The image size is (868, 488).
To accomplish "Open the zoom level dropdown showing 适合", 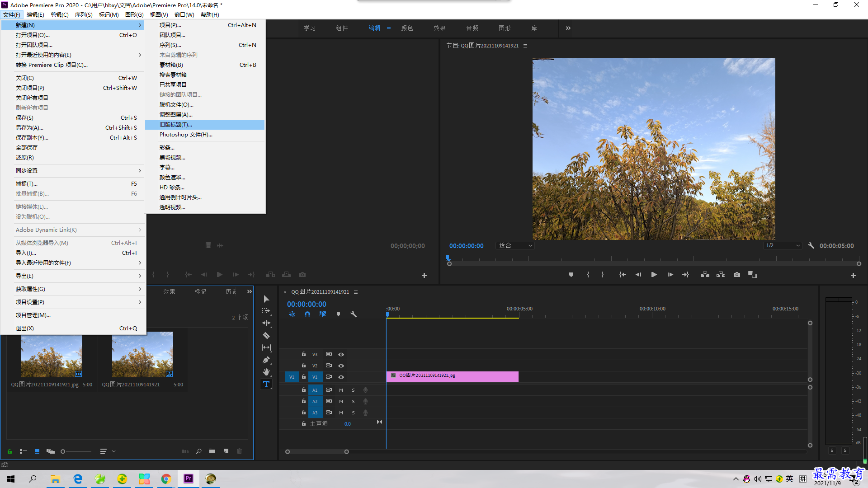I will point(515,245).
